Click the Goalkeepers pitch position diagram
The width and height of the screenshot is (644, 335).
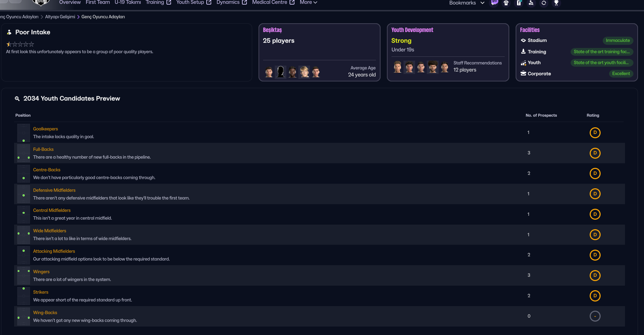tap(24, 133)
